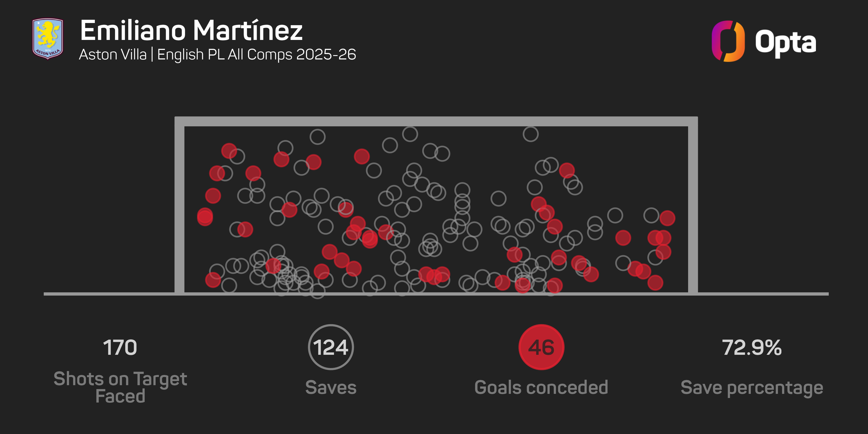Select the red goal marker in the top-left corner
868x434 pixels.
pyautogui.click(x=229, y=151)
